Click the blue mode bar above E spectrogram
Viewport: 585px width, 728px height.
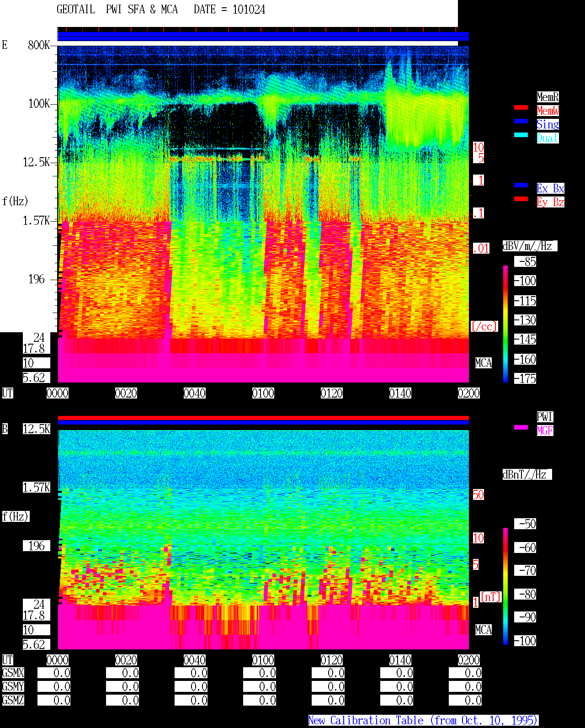click(263, 37)
